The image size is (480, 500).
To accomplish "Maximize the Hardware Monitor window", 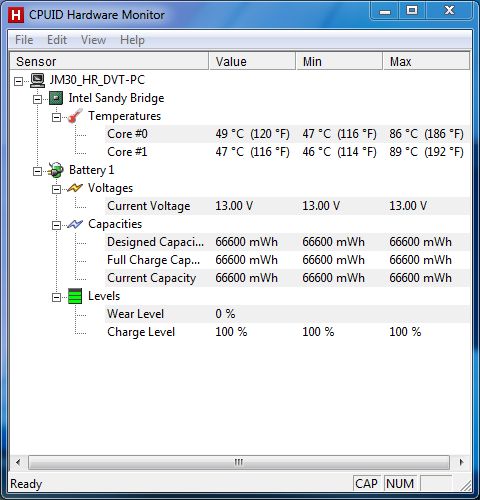I will (x=412, y=11).
